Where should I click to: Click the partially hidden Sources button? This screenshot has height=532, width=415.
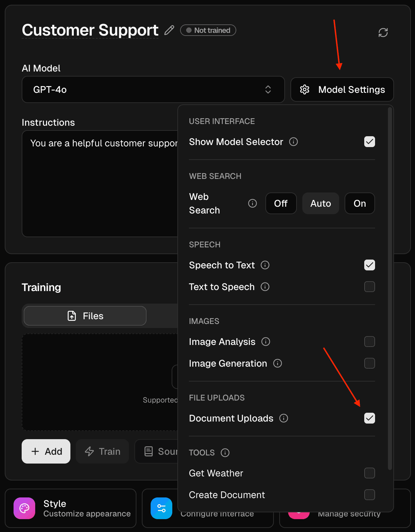coord(156,451)
